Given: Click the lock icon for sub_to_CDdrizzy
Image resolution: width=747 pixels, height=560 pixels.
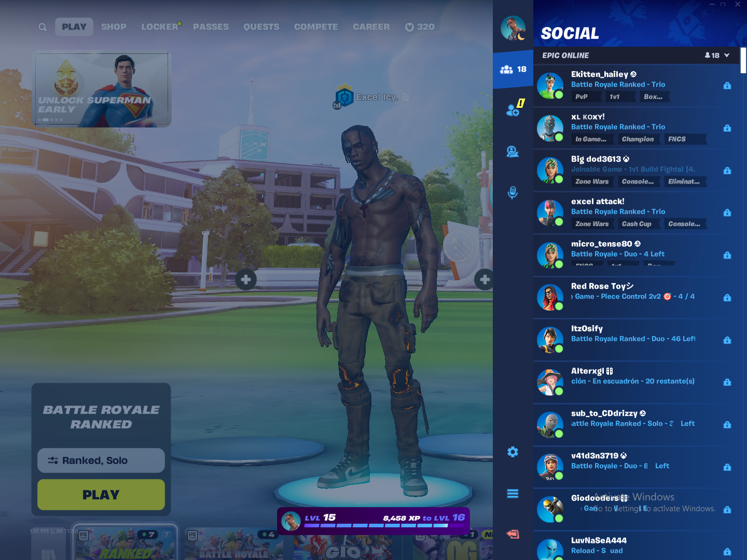Looking at the screenshot, I should click(727, 425).
